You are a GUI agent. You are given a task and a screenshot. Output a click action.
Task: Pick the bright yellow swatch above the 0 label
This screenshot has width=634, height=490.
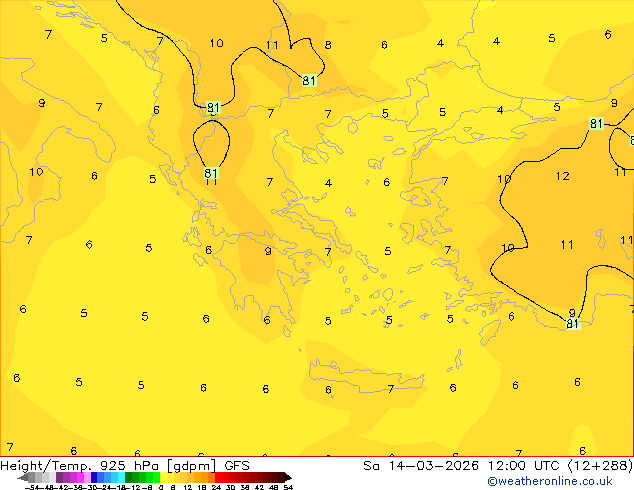(x=163, y=477)
